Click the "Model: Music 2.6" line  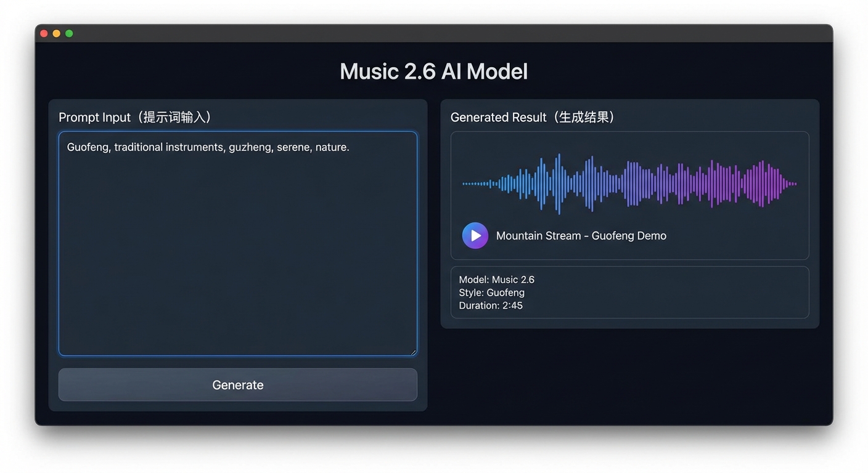[x=497, y=280]
